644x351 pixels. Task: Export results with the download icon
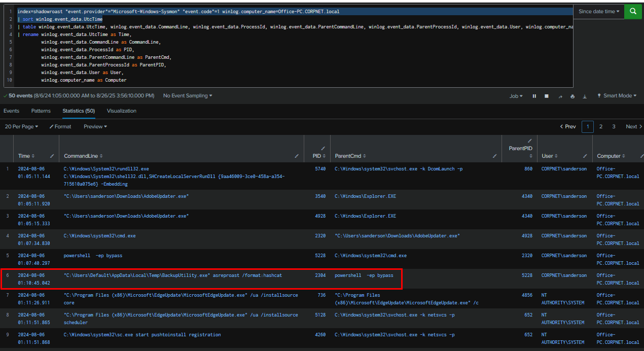(585, 96)
